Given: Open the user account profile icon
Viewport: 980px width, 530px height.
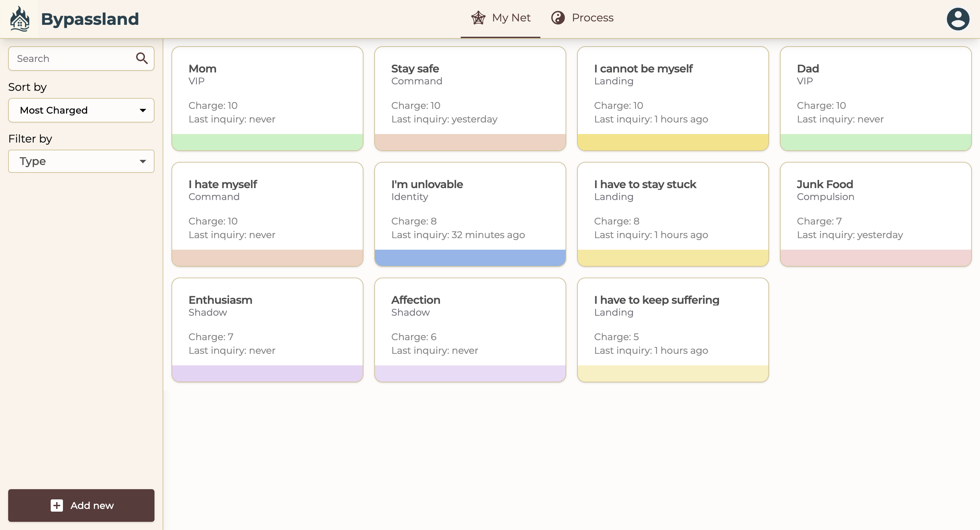Looking at the screenshot, I should click(x=958, y=19).
